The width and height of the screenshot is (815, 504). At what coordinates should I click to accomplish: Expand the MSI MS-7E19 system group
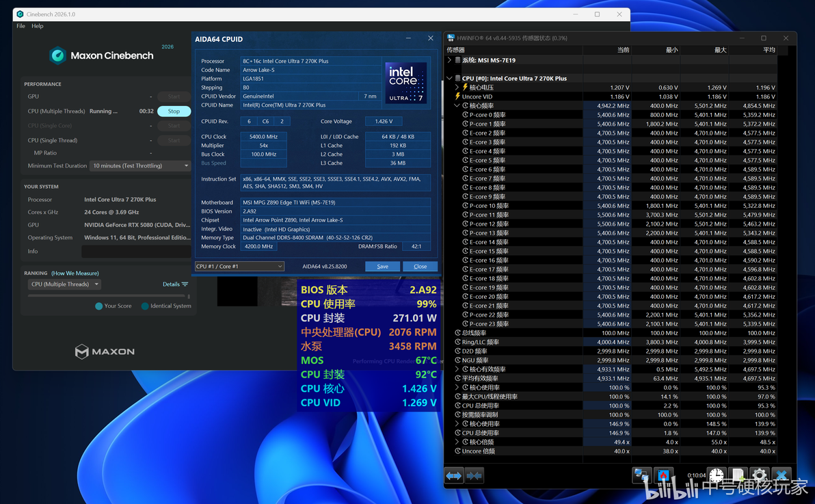click(x=450, y=60)
